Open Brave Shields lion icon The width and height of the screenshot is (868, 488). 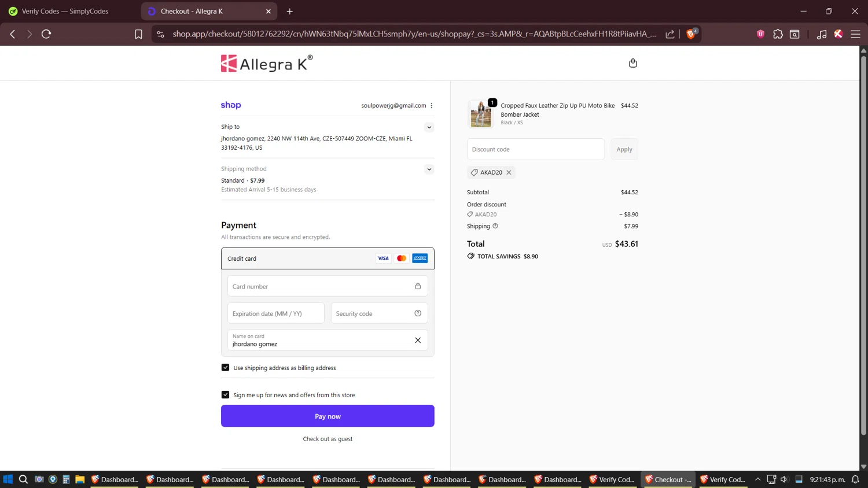691,34
